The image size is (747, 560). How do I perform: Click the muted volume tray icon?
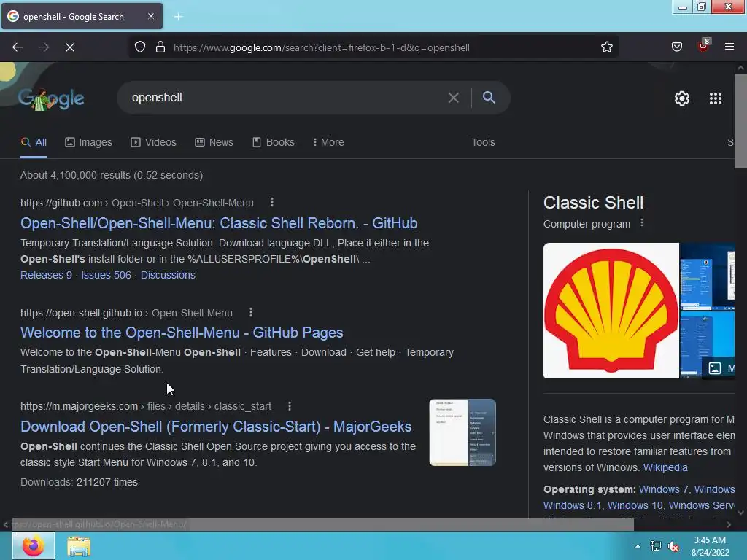click(673, 546)
